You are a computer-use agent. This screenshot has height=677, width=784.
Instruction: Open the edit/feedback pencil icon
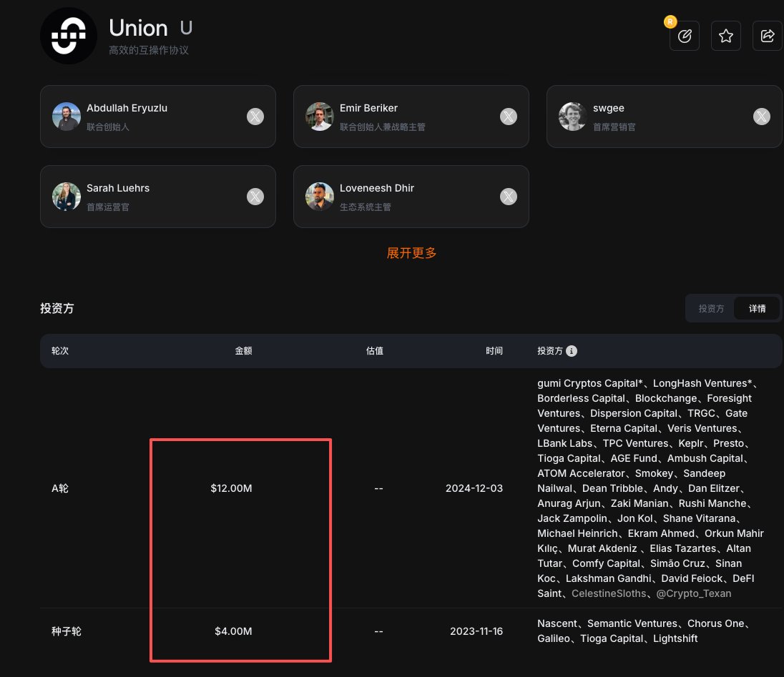685,36
